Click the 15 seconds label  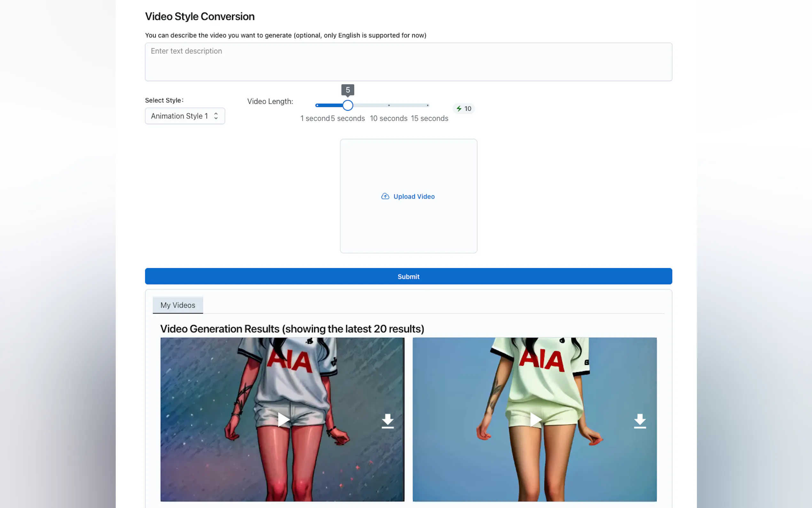[x=429, y=119]
